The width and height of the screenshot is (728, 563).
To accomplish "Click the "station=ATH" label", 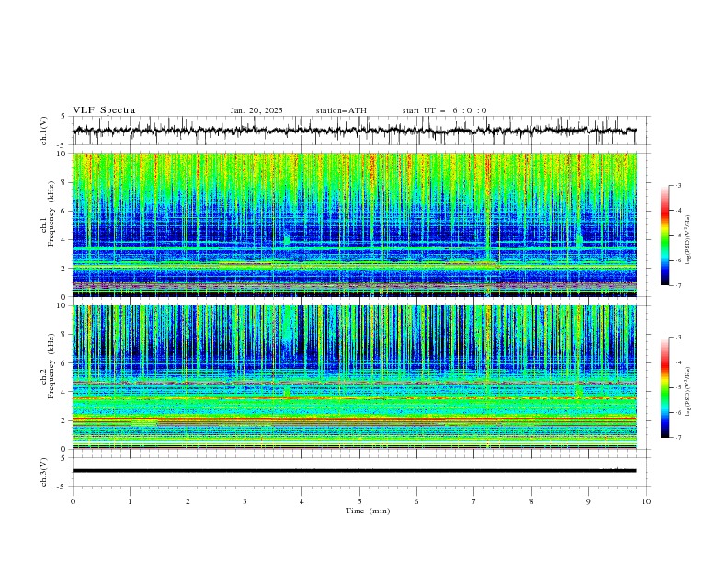I will [x=341, y=110].
